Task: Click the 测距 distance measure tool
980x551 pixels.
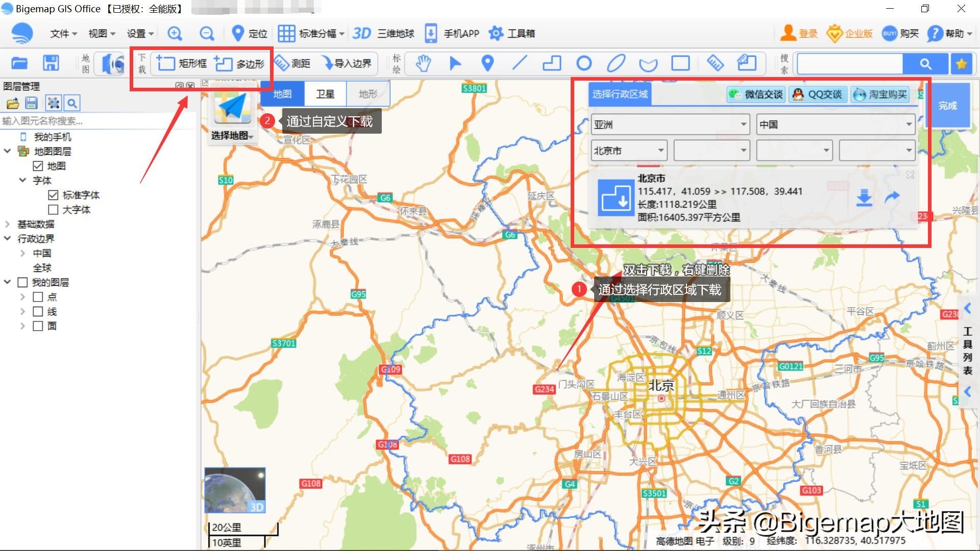Action: click(x=292, y=63)
